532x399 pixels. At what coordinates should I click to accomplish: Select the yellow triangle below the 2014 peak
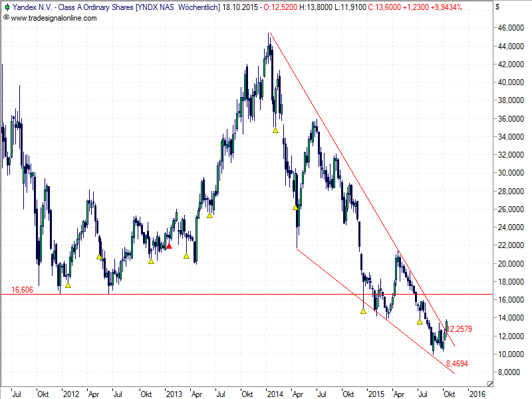tap(275, 130)
